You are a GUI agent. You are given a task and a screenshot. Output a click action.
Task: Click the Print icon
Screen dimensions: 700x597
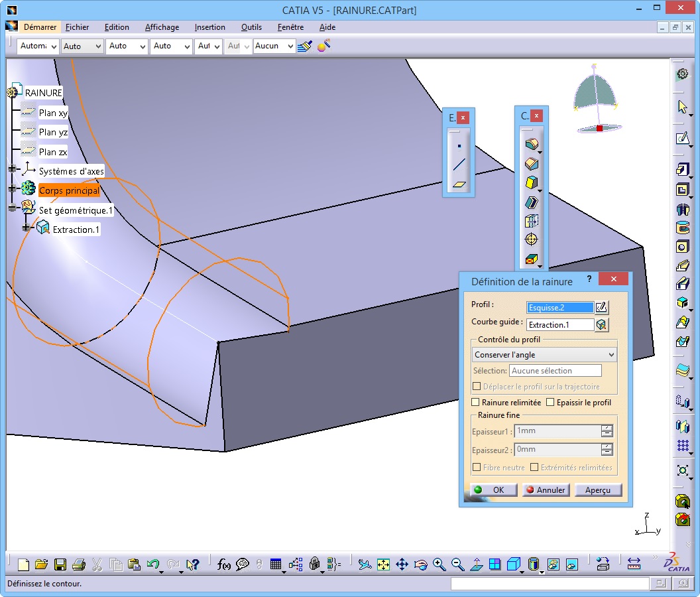click(79, 564)
